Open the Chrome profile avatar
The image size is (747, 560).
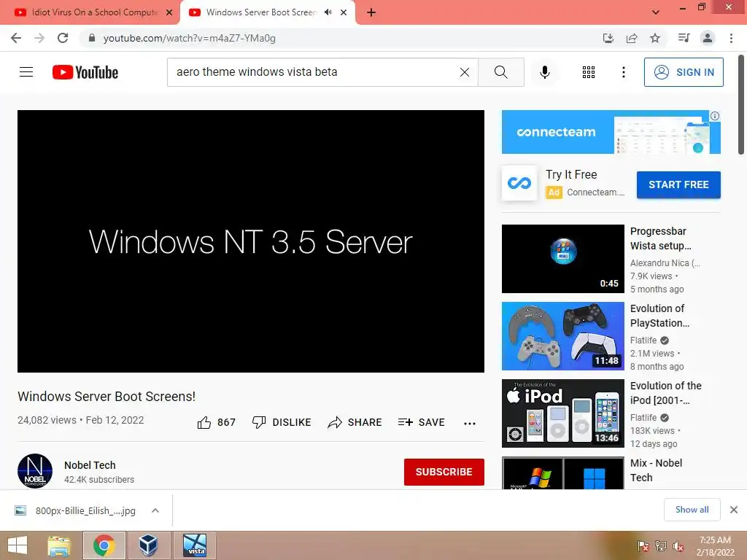coord(708,38)
